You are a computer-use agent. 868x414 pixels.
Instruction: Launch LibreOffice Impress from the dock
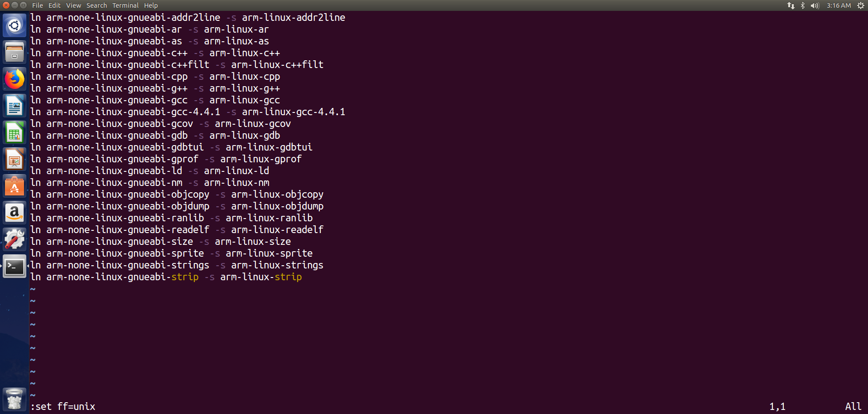point(14,159)
